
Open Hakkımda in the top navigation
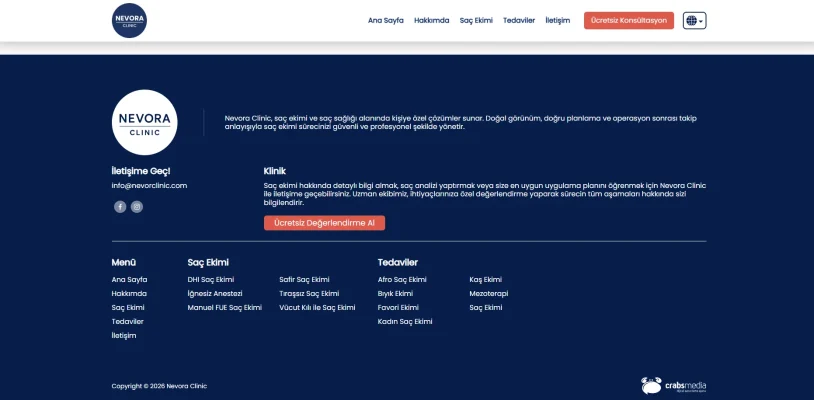[431, 21]
